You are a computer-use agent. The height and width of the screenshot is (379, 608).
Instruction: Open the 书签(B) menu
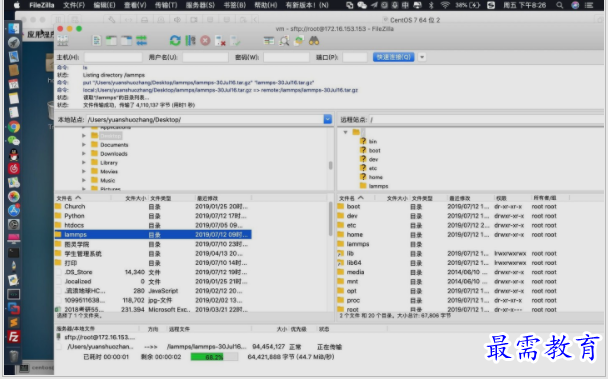pyautogui.click(x=235, y=5)
